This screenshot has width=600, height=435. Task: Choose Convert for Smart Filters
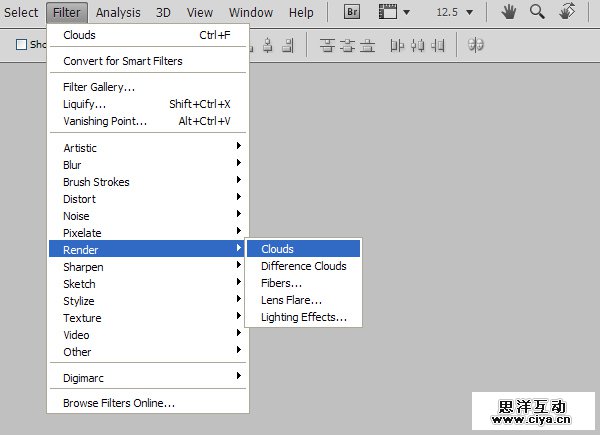pyautogui.click(x=123, y=61)
